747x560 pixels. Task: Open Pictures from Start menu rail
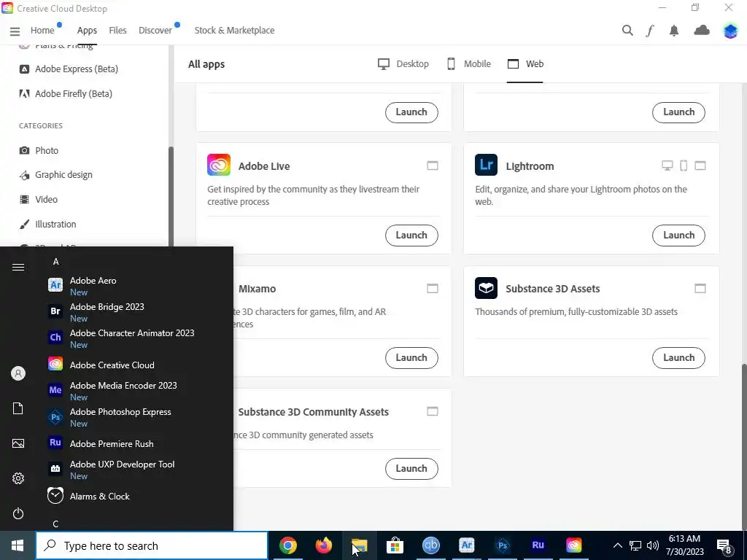pos(18,443)
